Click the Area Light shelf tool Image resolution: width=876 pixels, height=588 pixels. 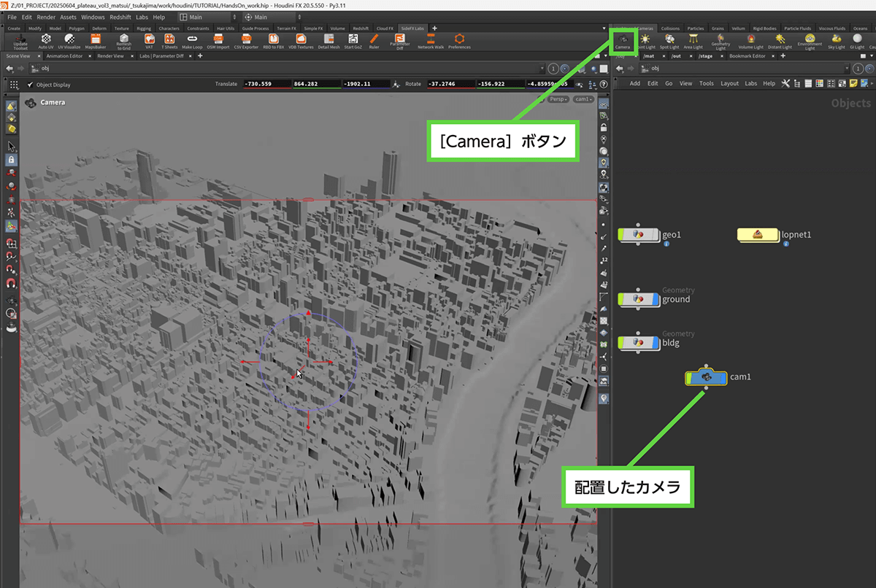[x=693, y=41]
